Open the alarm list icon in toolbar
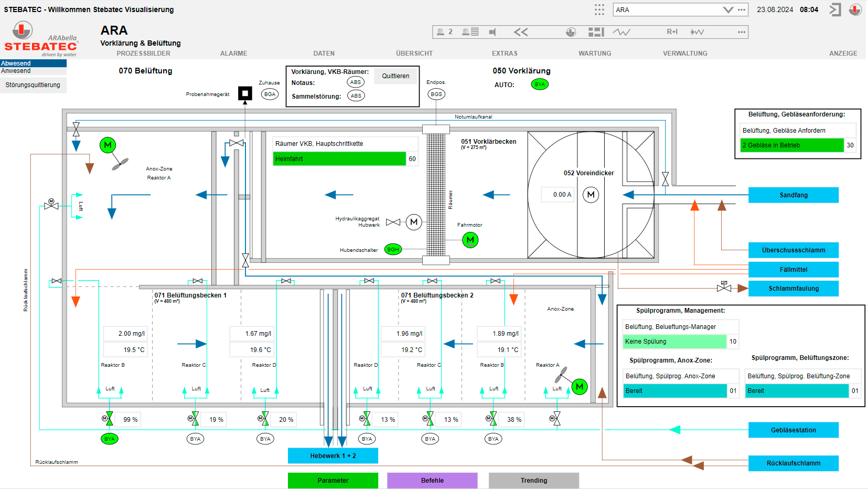868x489 pixels. [x=470, y=32]
